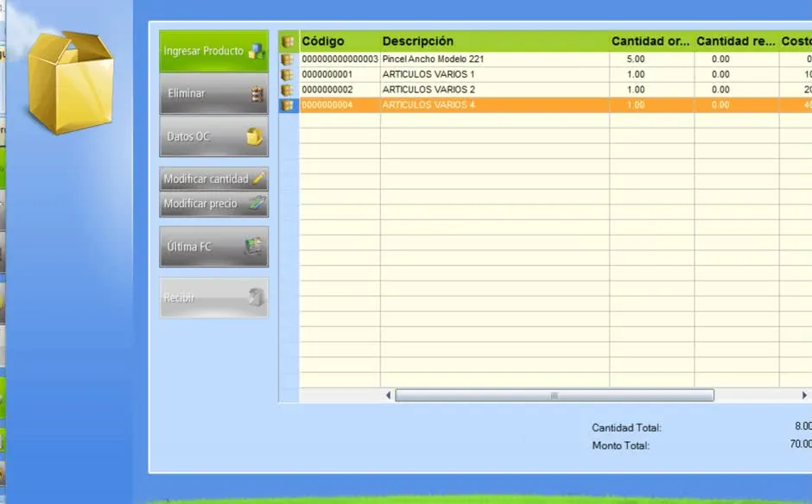Image resolution: width=812 pixels, height=504 pixels.
Task: Click the Cantidad Total label
Action: point(626,428)
